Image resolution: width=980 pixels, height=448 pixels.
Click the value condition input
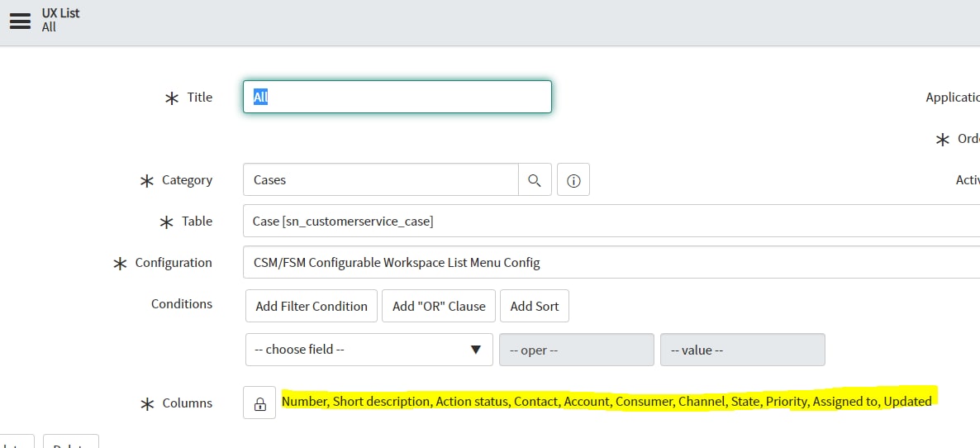click(743, 350)
